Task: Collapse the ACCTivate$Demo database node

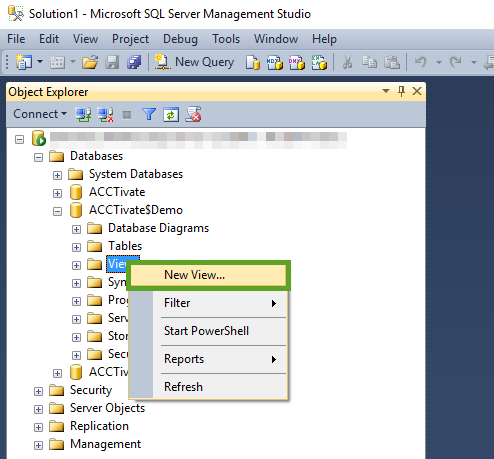Action: pyautogui.click(x=57, y=211)
